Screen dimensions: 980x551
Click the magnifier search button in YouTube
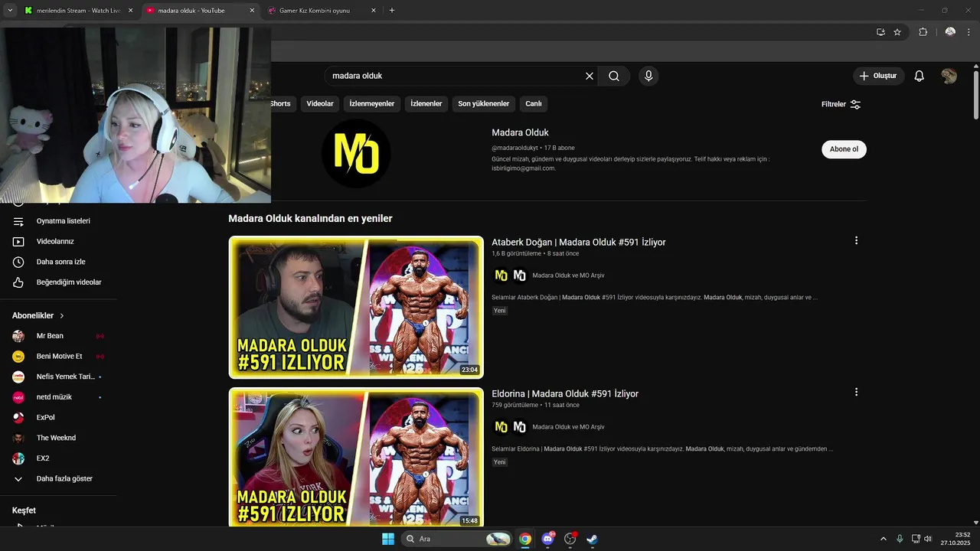click(x=614, y=76)
